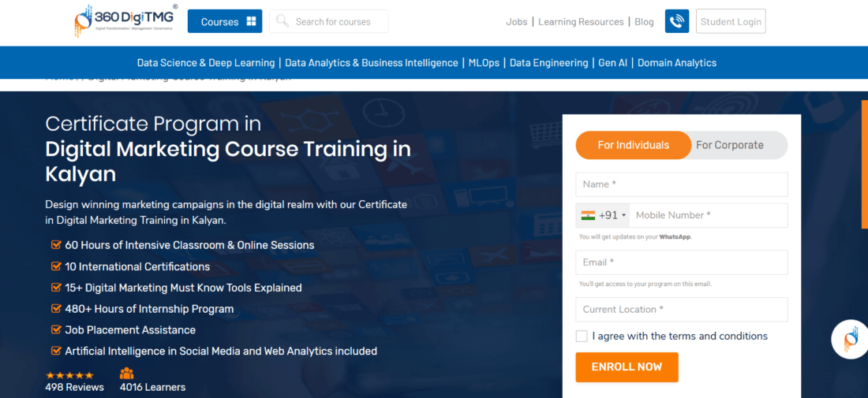Open the Gen AI menu item

(612, 63)
